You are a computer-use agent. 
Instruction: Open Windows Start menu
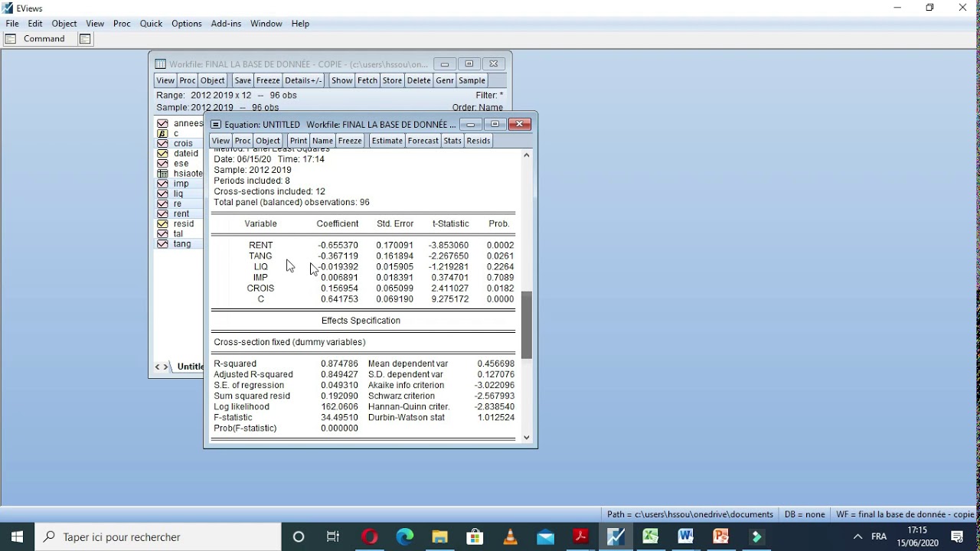(x=18, y=536)
